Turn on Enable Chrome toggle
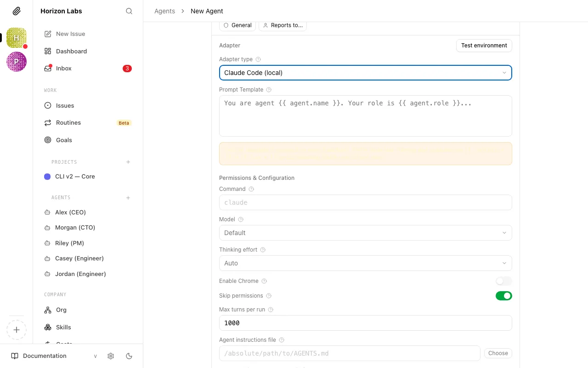This screenshot has width=588, height=368. (x=503, y=281)
